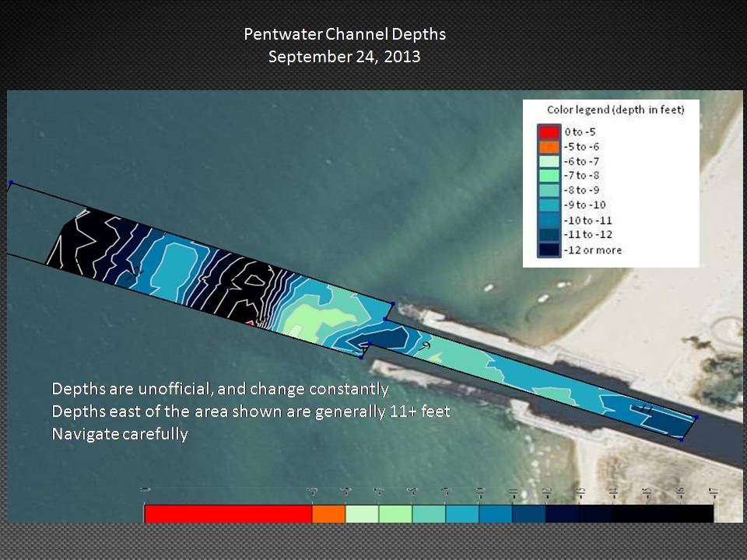Select the '-12 or more' legend swatch
Screen dimensions: 747x560
pos(548,250)
